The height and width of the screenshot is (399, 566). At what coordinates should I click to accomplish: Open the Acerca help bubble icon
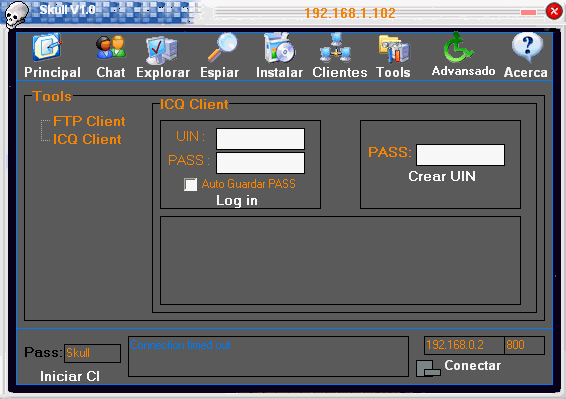(527, 47)
